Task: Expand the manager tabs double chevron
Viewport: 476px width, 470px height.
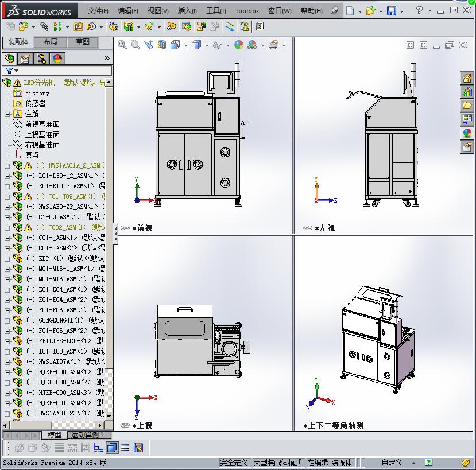Action: click(x=107, y=58)
